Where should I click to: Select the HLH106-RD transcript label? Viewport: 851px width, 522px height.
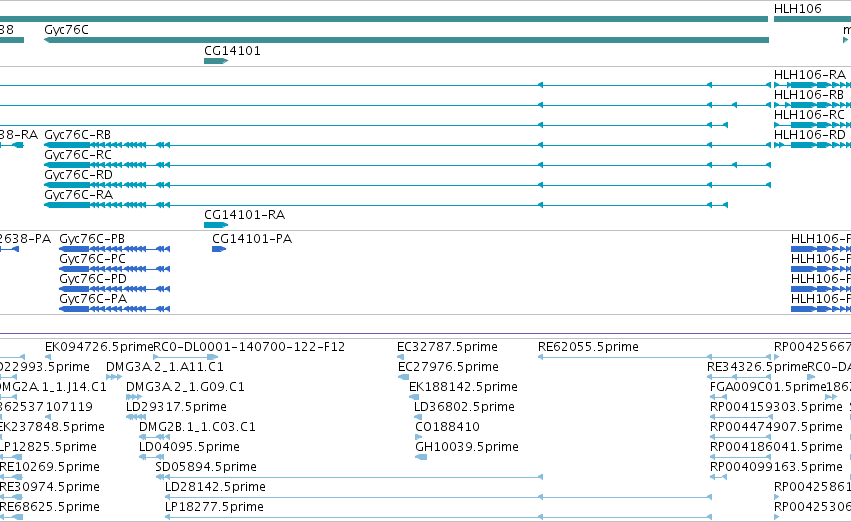pos(810,135)
